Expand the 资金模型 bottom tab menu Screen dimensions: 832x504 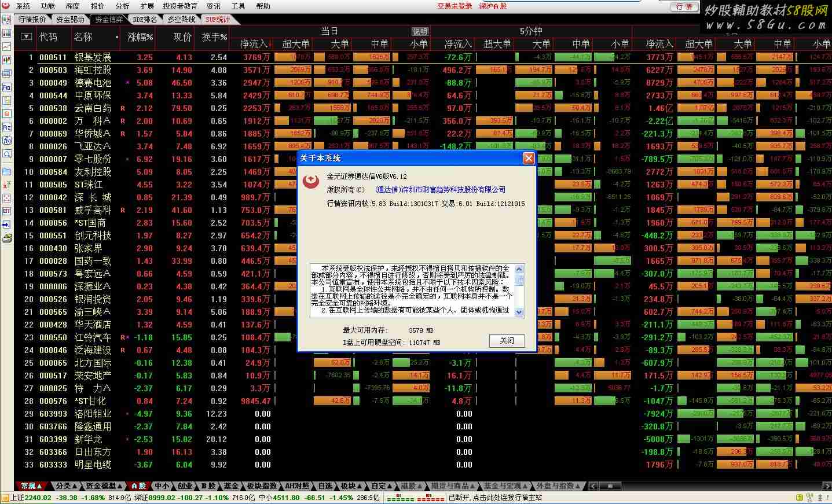120,486
